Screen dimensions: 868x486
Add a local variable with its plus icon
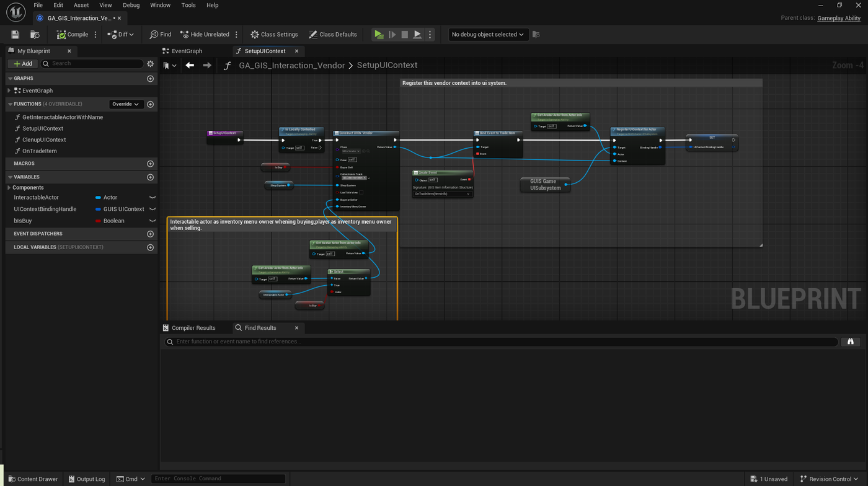[150, 247]
